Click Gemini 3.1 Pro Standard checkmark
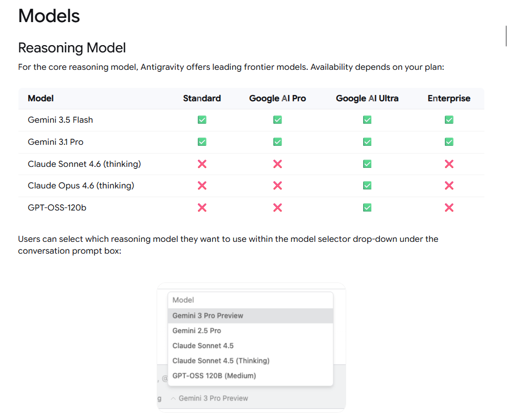Screen dimensions: 509x420 tap(202, 142)
